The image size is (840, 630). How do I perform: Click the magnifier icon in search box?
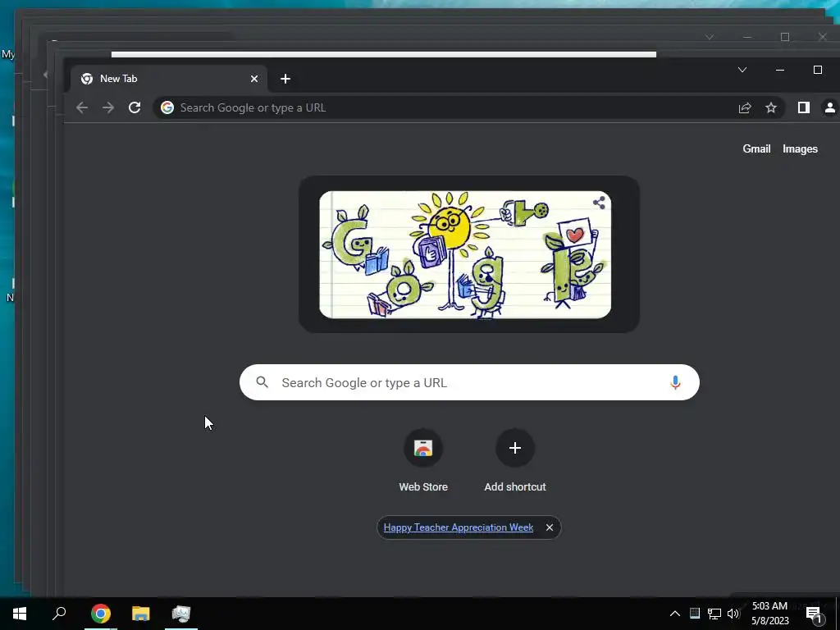(262, 382)
